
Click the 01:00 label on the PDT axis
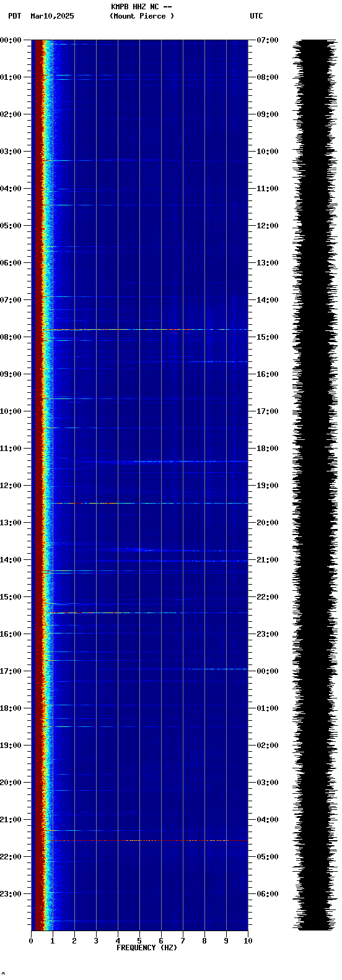(11, 77)
